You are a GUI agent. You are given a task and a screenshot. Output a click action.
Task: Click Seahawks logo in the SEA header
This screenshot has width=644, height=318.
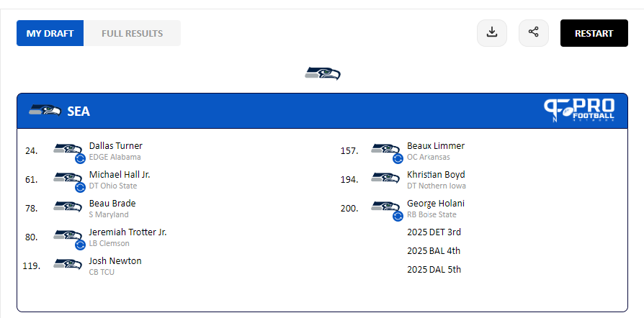45,111
